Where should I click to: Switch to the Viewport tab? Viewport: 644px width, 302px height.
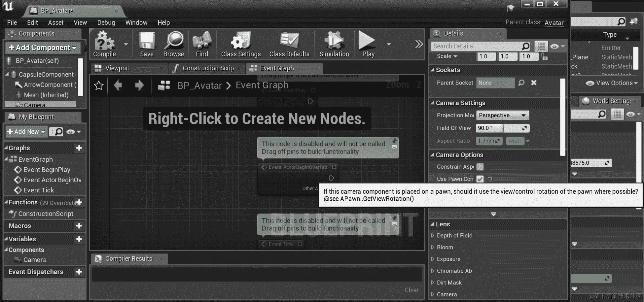[128, 68]
